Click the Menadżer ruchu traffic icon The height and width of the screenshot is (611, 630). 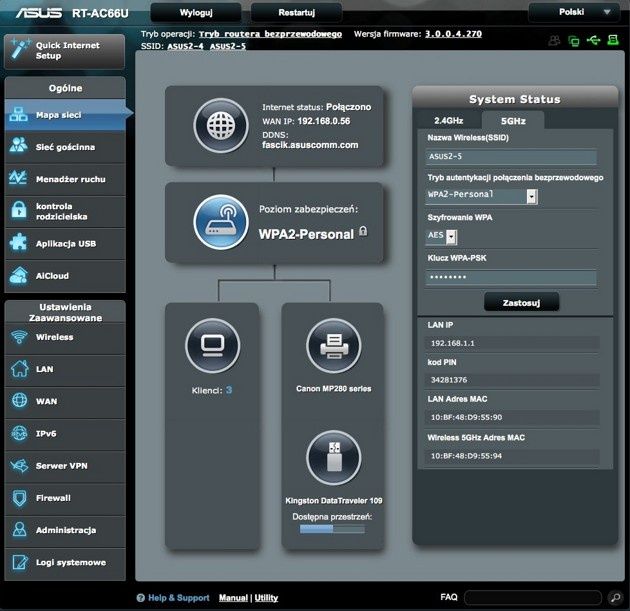pos(18,178)
